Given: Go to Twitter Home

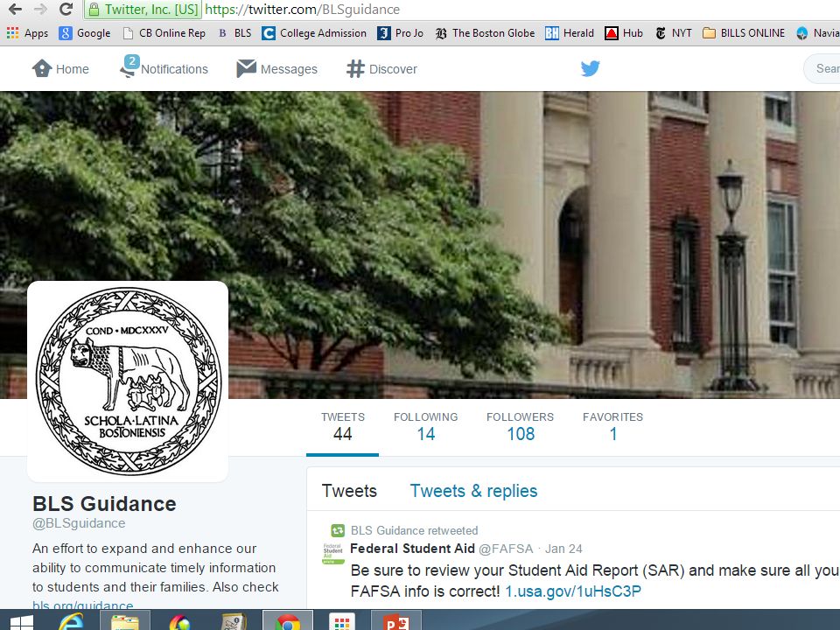Looking at the screenshot, I should point(60,68).
